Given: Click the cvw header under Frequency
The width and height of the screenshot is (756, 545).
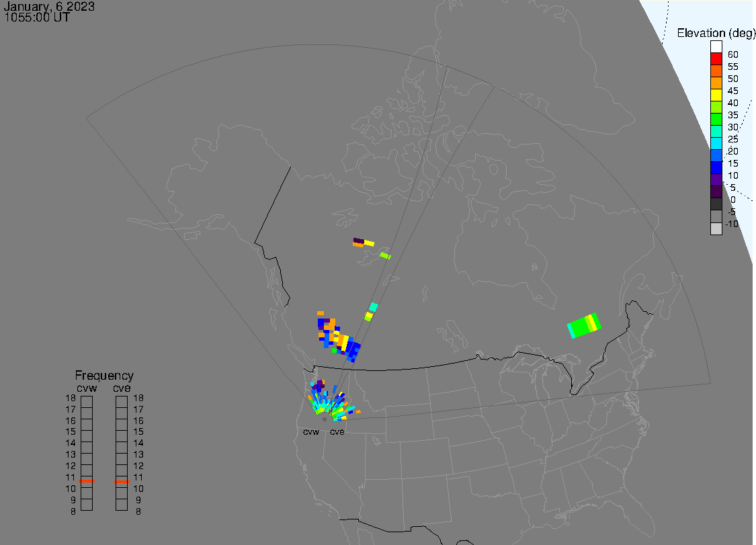Looking at the screenshot, I should (87, 388).
